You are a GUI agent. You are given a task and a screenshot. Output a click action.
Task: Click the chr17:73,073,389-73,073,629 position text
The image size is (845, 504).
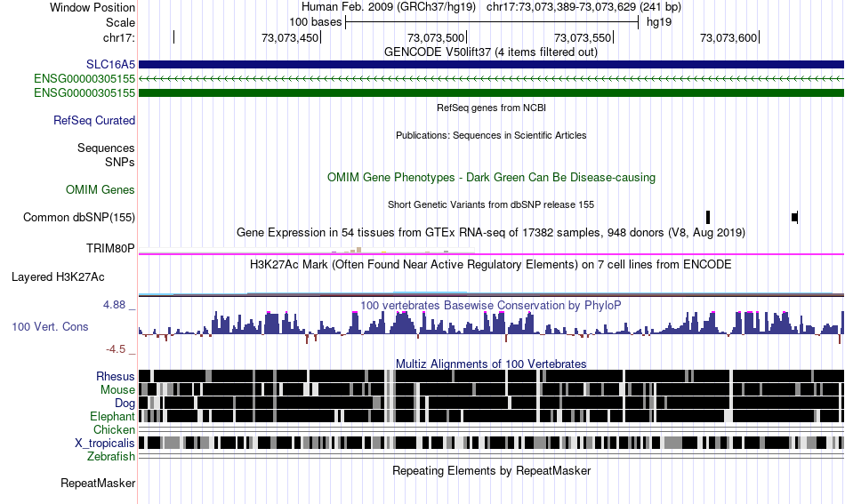[583, 7]
